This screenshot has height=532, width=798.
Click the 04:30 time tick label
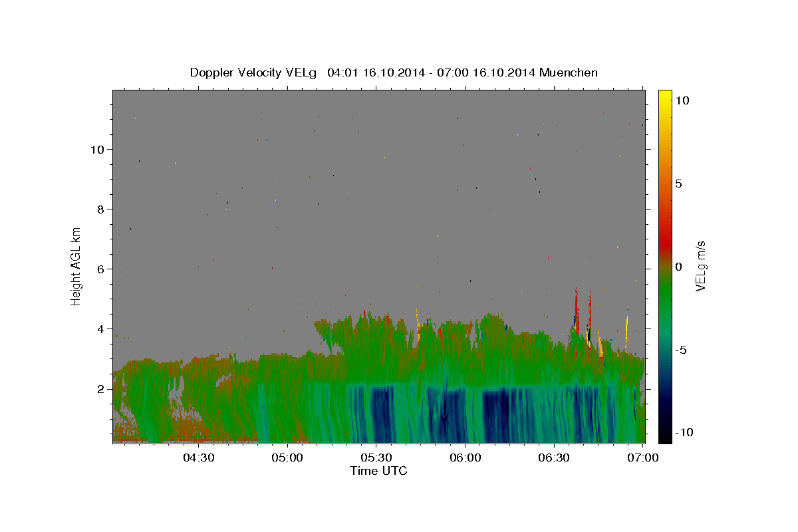point(199,458)
